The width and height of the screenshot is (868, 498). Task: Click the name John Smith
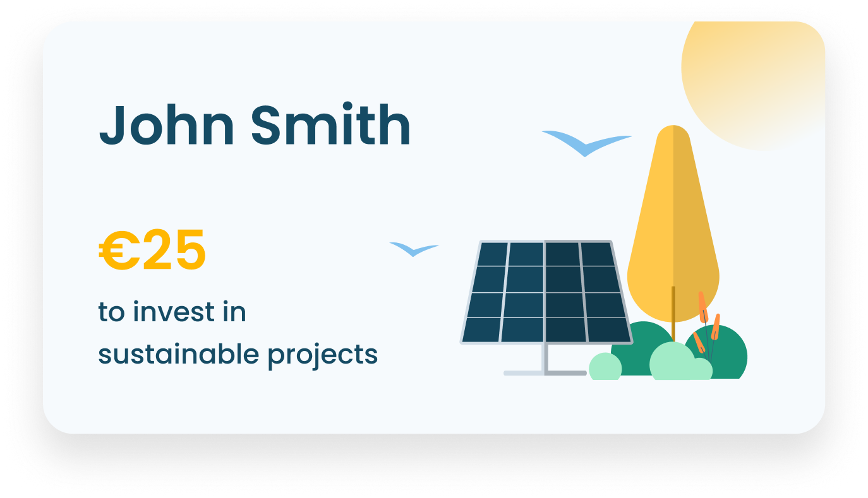point(255,125)
